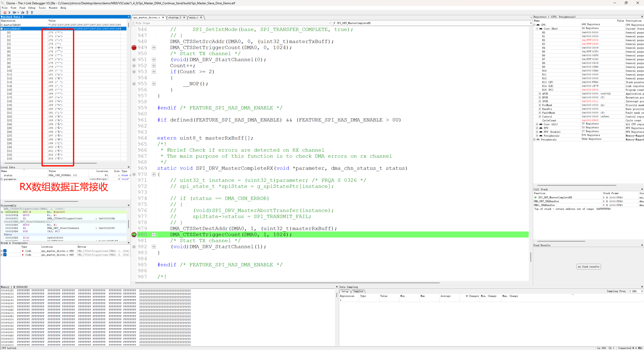
Task: Click the source editor vertical scrollbar thumb
Action: [531, 257]
